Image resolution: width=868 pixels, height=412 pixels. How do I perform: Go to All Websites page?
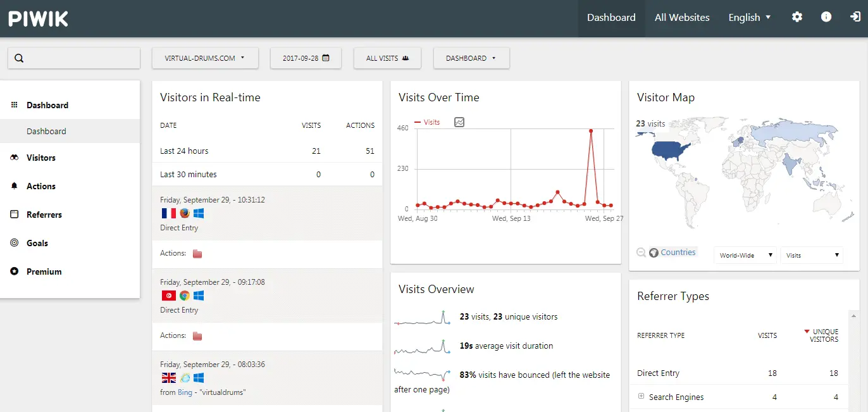click(681, 18)
